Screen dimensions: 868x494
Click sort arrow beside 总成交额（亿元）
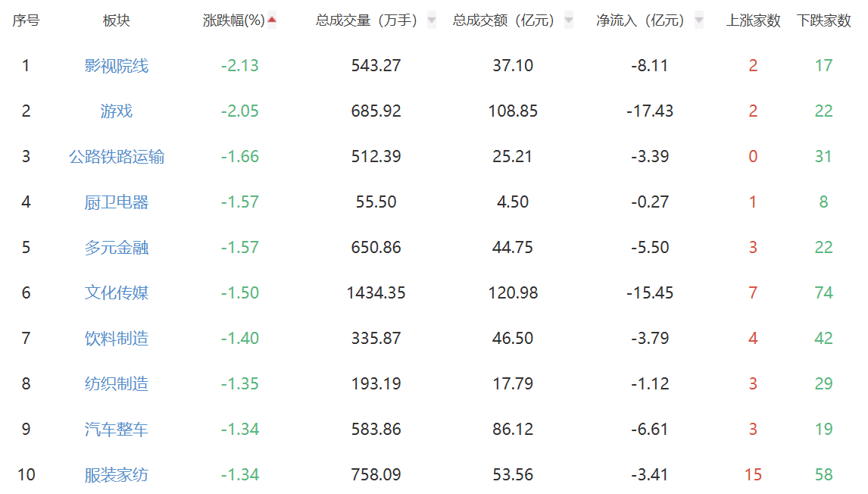click(x=569, y=21)
